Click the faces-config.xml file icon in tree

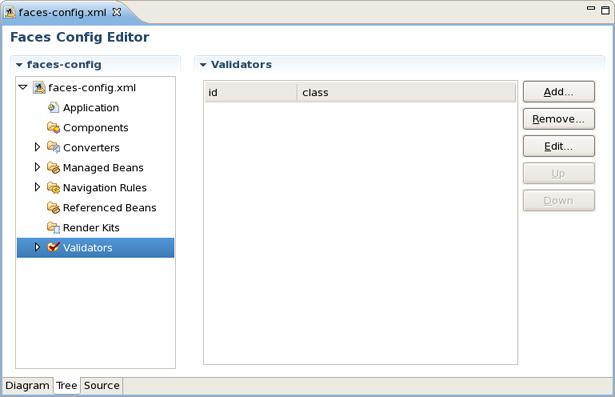point(39,87)
